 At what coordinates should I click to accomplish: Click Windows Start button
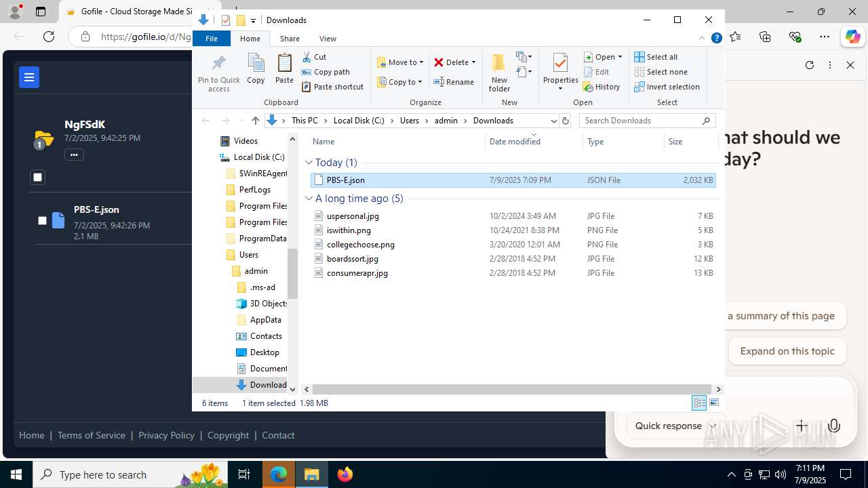tap(16, 474)
